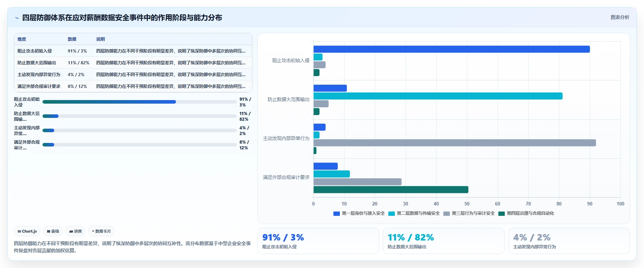Select the 表格 tag chip
Viewport: 644px width, 268px height.
click(x=53, y=231)
